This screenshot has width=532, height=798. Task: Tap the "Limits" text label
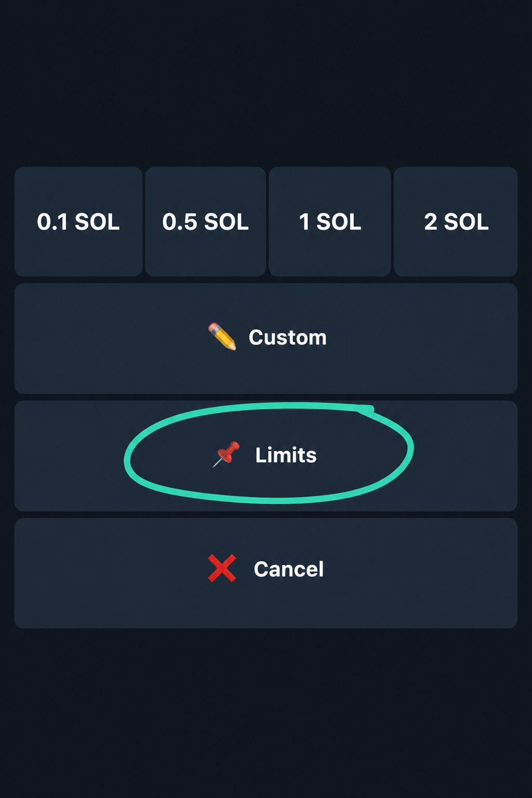286,455
